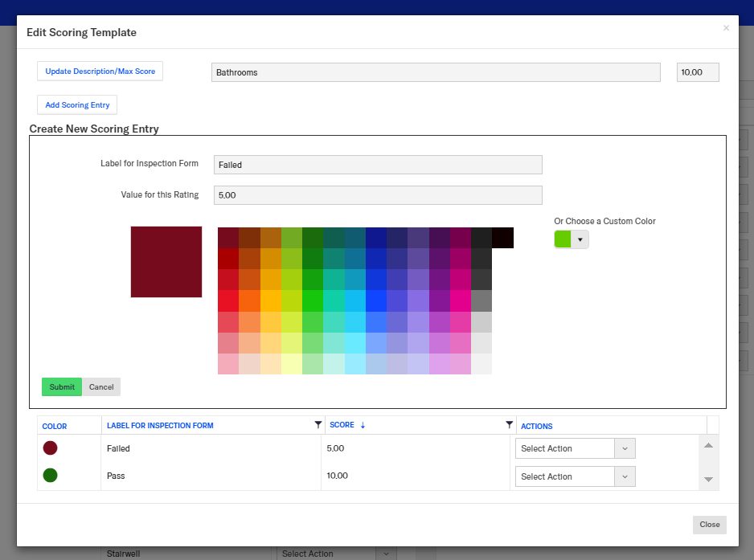
Task: Expand Select Action dropdown for Pass row
Action: point(625,476)
